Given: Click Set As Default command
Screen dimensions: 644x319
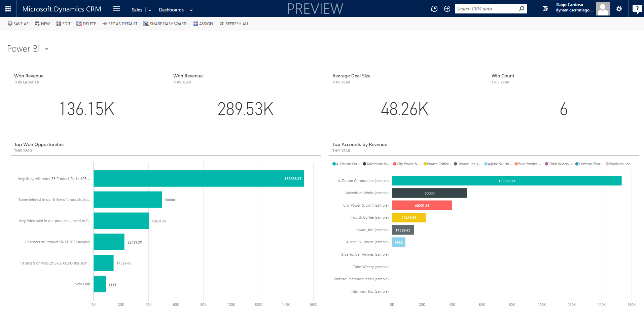Looking at the screenshot, I should tap(120, 24).
